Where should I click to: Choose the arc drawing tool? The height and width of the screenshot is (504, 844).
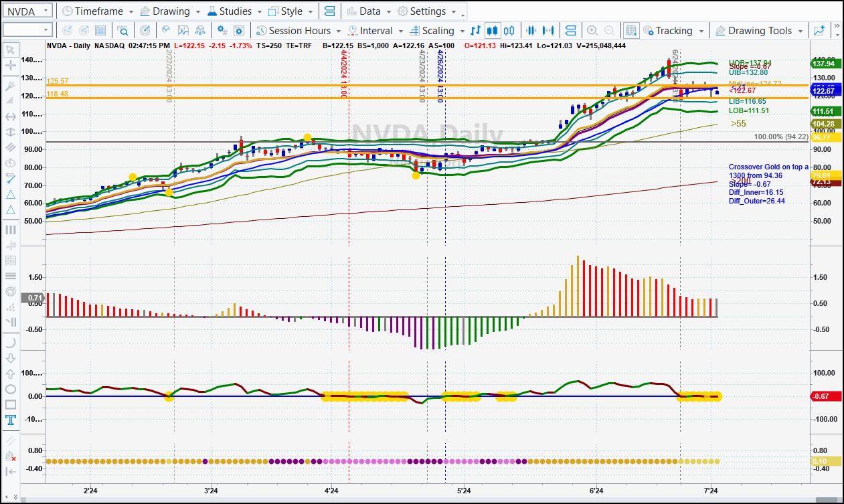point(11,342)
